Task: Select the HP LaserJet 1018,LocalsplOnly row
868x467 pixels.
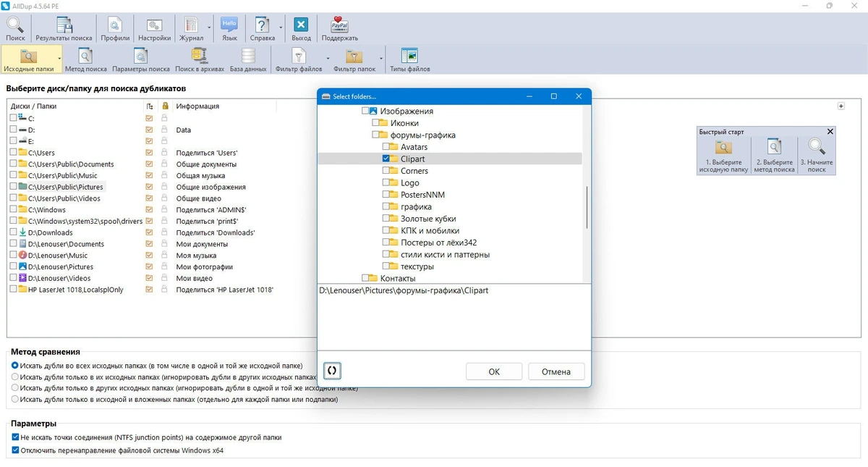Action: 76,290
